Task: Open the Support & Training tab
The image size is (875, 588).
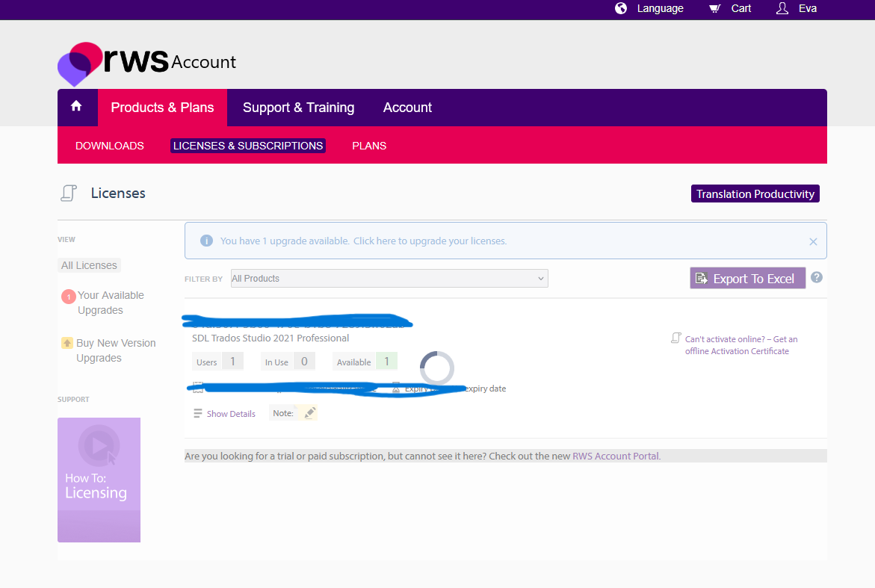Action: pyautogui.click(x=299, y=108)
